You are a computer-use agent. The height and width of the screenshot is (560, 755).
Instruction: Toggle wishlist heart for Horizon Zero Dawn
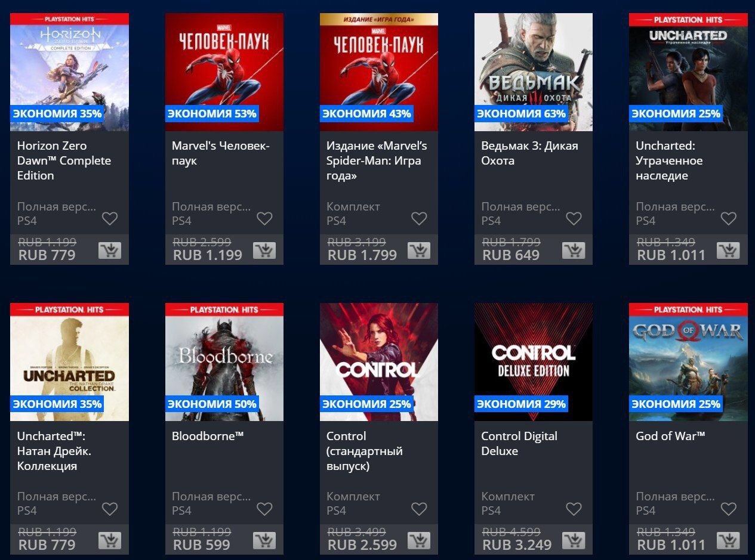pyautogui.click(x=110, y=219)
